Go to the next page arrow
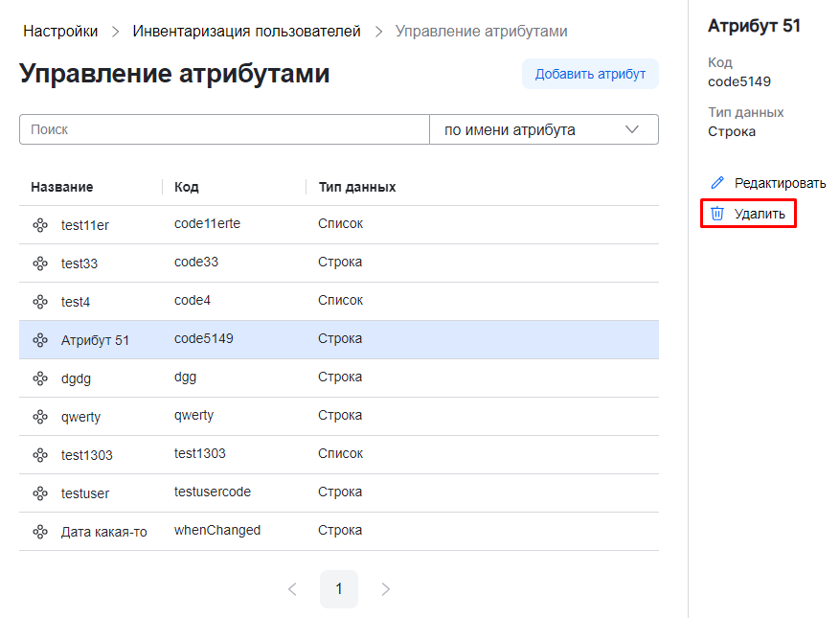This screenshot has height=618, width=840. point(386,589)
